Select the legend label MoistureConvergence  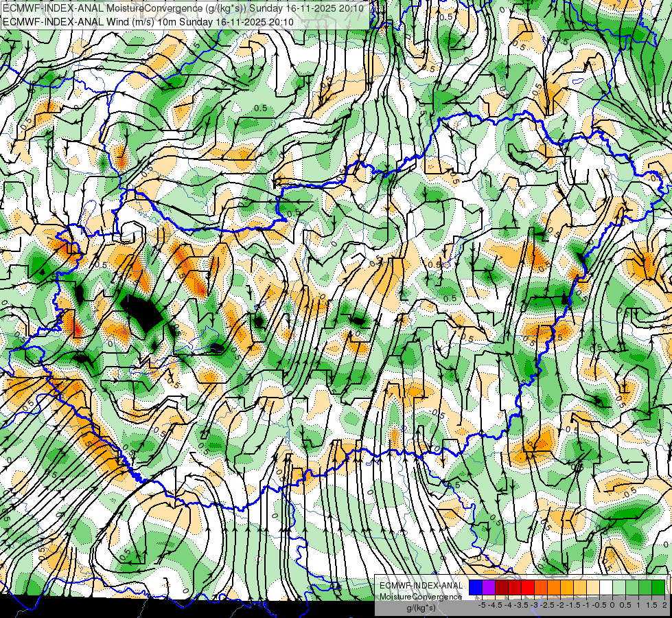tap(421, 597)
